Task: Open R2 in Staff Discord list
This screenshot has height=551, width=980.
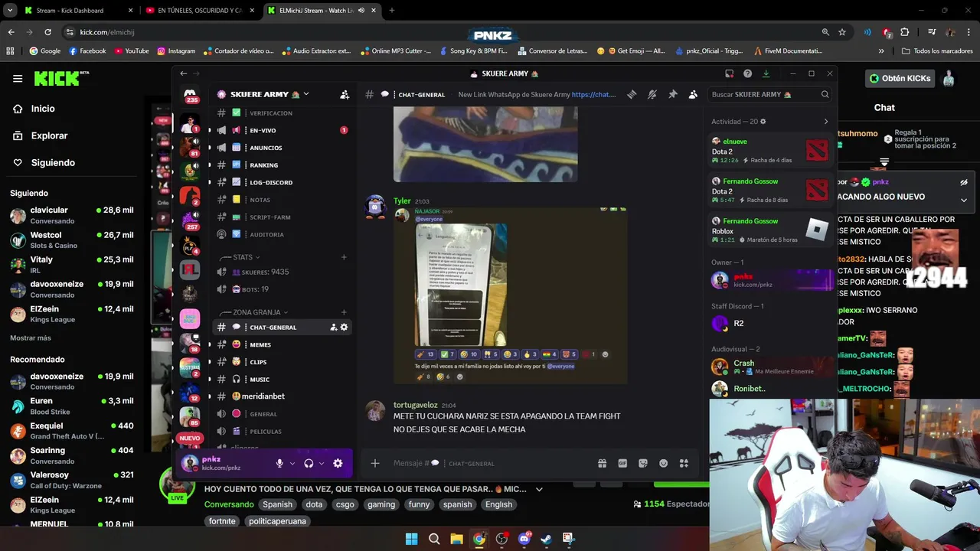Action: pyautogui.click(x=770, y=323)
